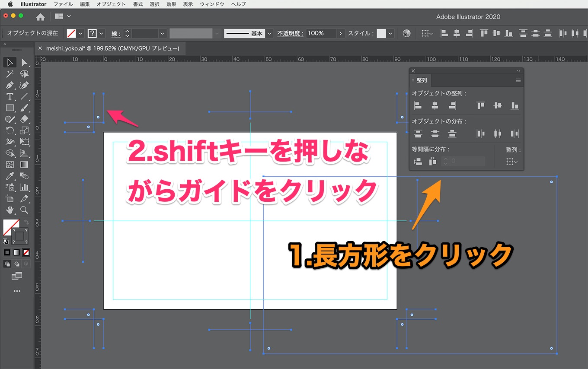Open スタイル graphic style dropdown
588x369 pixels.
pos(390,33)
